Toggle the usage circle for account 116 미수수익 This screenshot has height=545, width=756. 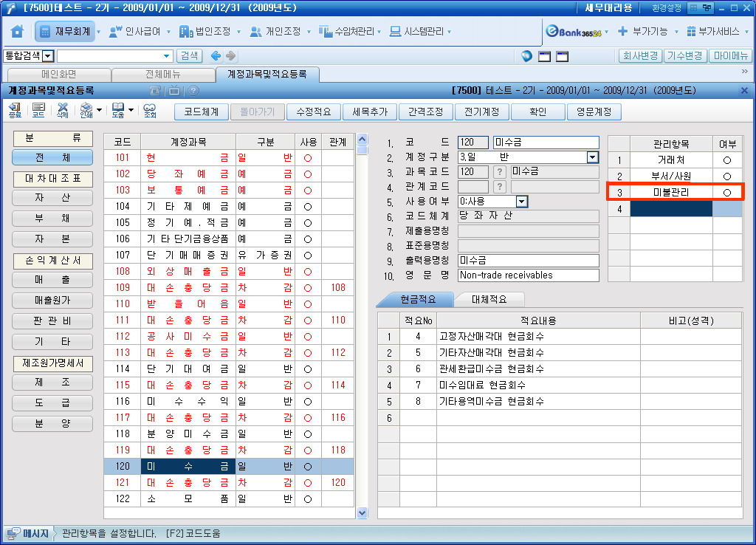(x=308, y=402)
